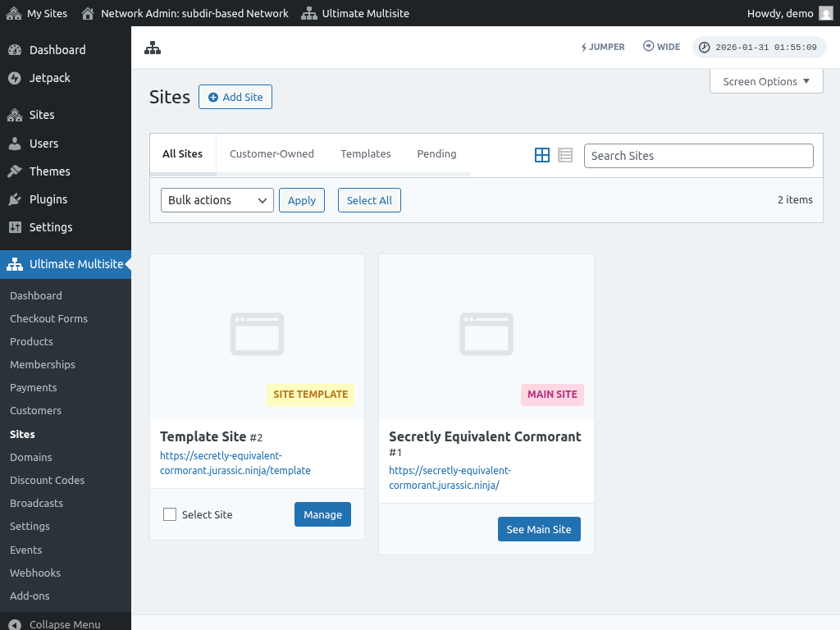Viewport: 840px width, 630px height.
Task: Click the My Sites houses icon
Action: click(x=14, y=13)
